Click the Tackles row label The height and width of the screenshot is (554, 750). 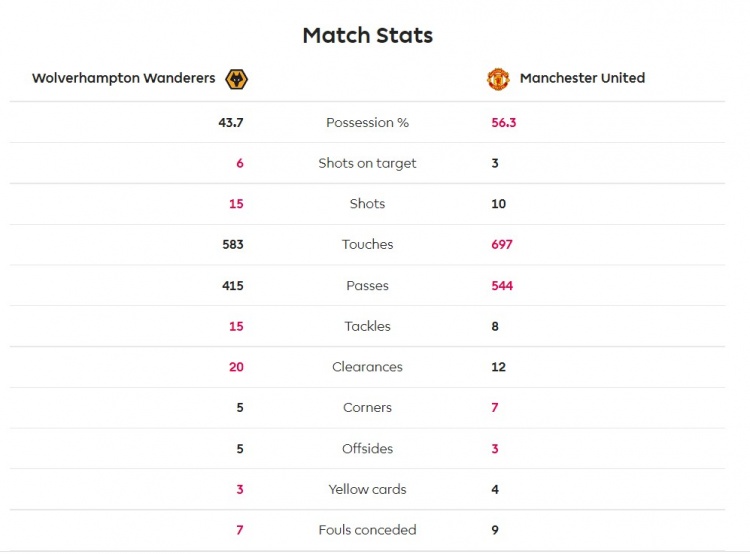tap(367, 326)
